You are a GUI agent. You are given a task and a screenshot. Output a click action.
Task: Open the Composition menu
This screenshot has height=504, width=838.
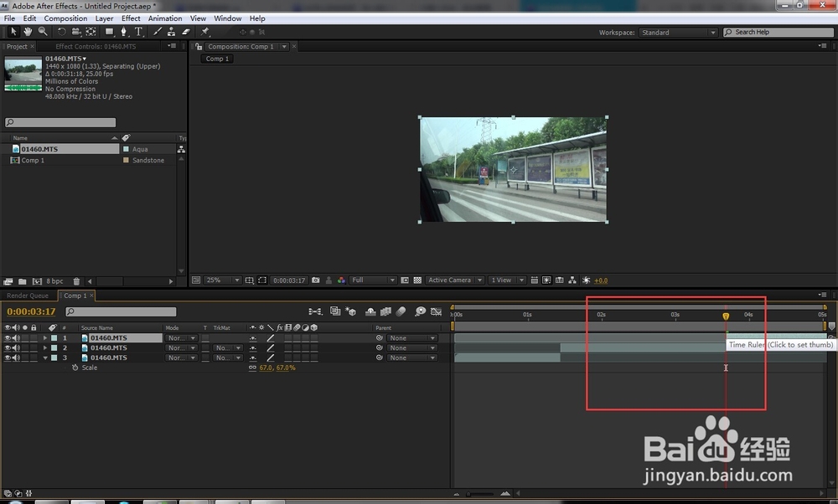65,18
